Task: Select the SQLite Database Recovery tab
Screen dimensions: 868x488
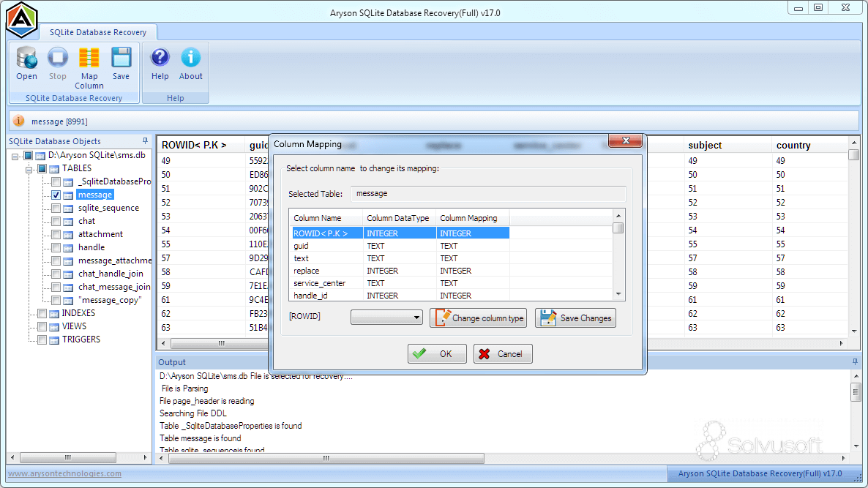Action: (x=98, y=32)
